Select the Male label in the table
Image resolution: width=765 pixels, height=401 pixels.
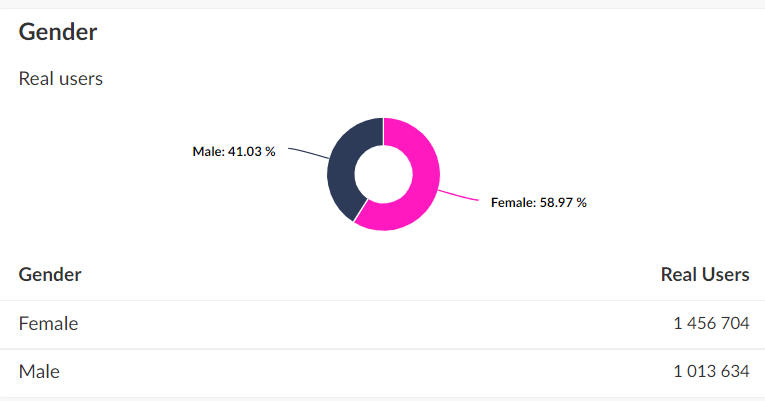(39, 372)
